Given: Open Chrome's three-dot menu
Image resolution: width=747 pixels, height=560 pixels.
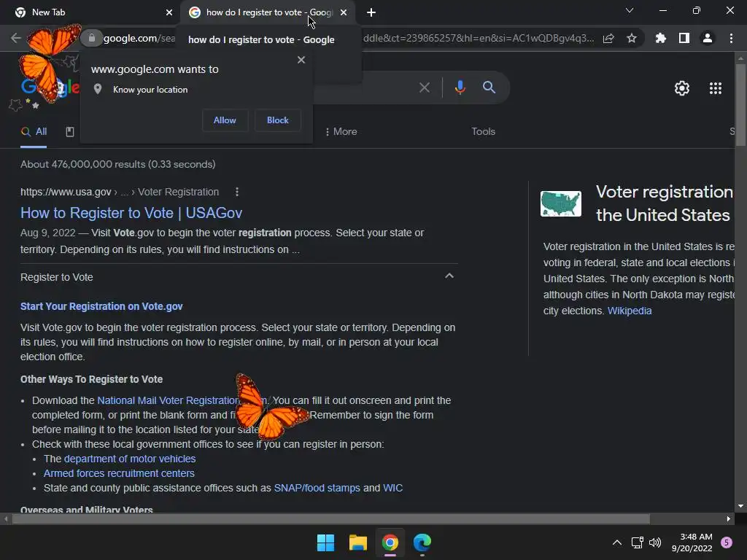Looking at the screenshot, I should [731, 38].
